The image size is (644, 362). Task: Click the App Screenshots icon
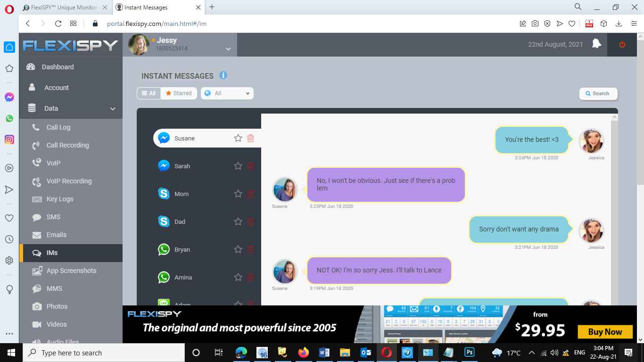[x=37, y=271]
